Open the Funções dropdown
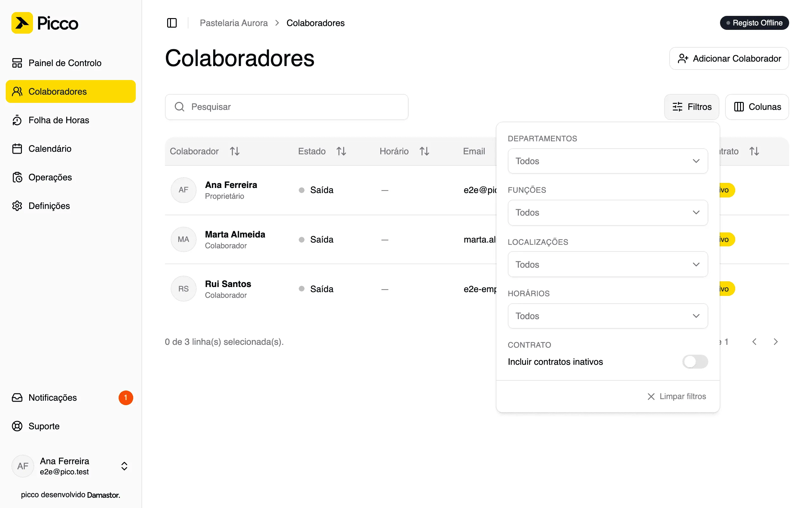Screen dimensions: 812x508 tap(608, 212)
